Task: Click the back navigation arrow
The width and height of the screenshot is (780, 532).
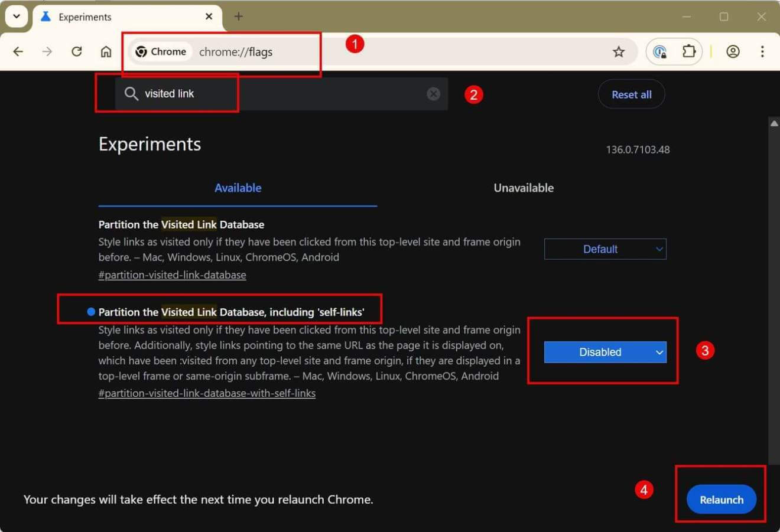Action: tap(18, 51)
